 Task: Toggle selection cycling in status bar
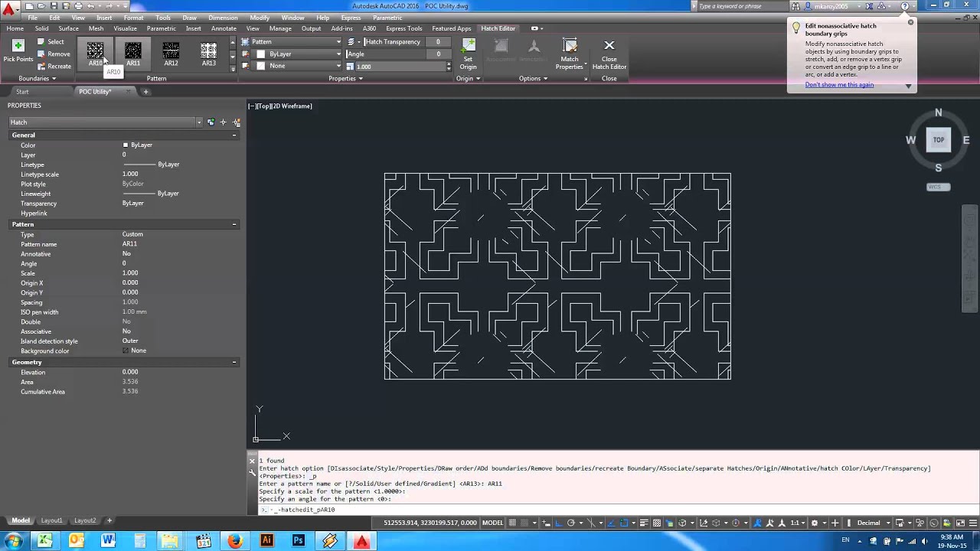[670, 523]
